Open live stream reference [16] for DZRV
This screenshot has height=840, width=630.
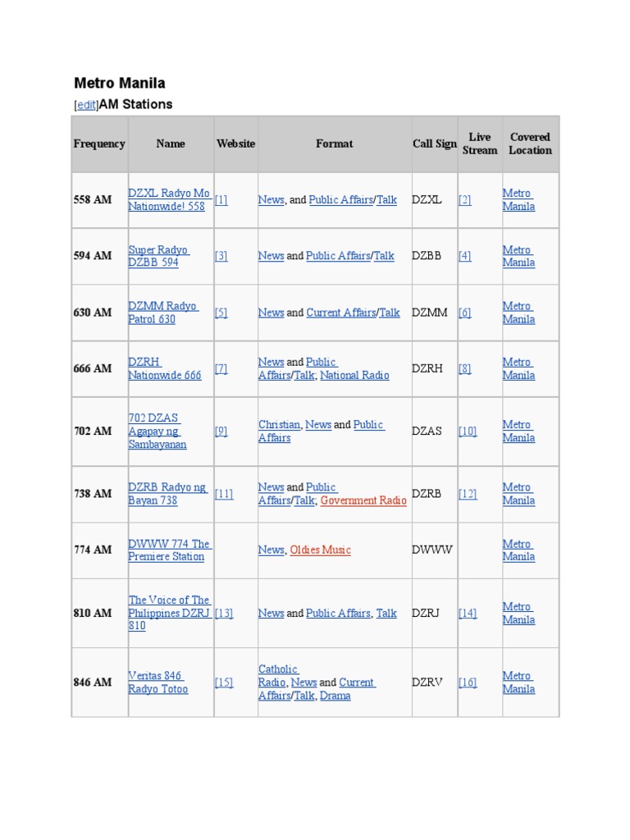pos(468,682)
